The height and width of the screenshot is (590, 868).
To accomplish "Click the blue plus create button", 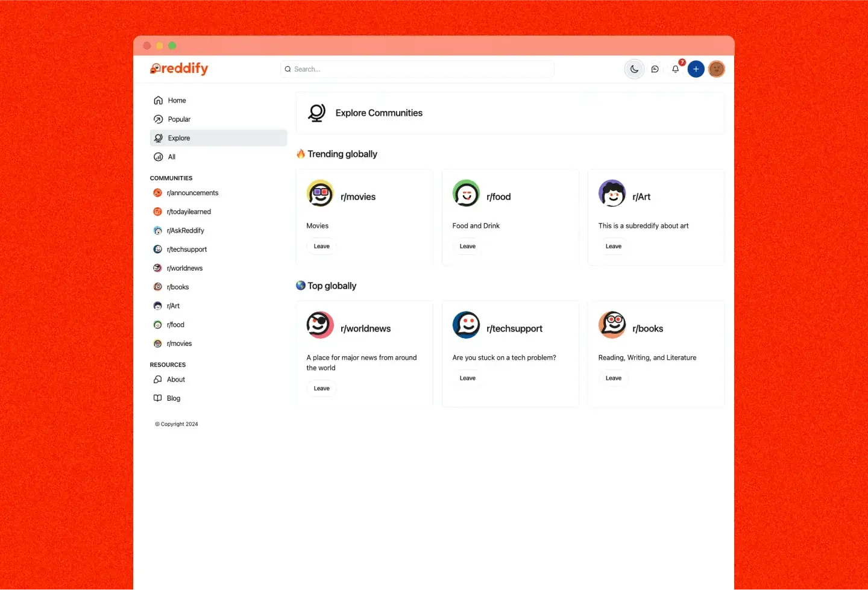I will click(696, 69).
